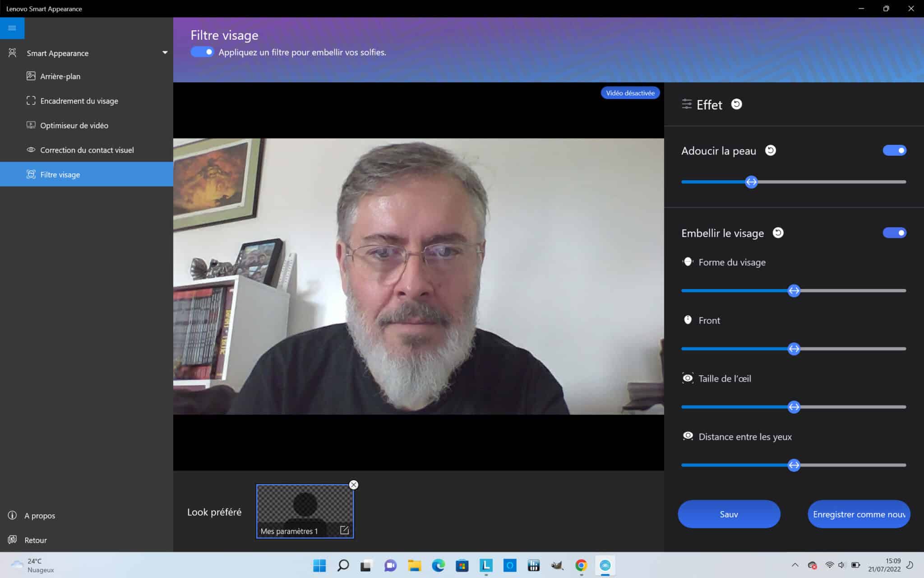Click the webcam video preview

pos(419,276)
